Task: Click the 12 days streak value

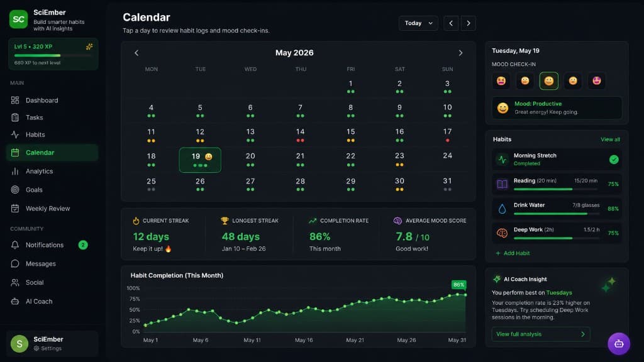Action: [151, 237]
